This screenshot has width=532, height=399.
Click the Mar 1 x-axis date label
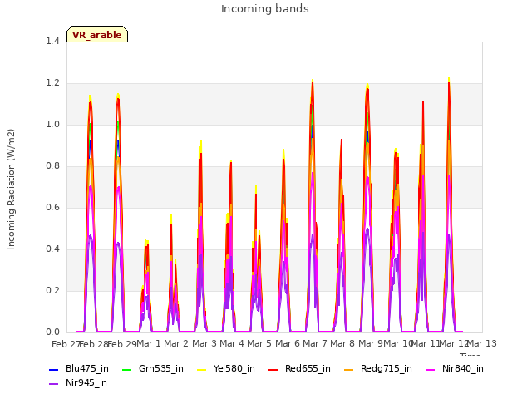click(x=148, y=343)
